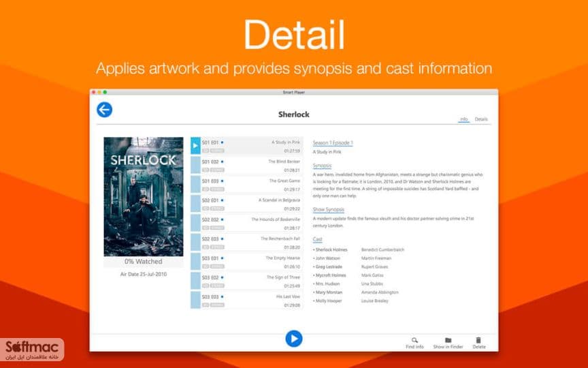
Task: Select episode S02 E01 A Scandal in Belgravia
Action: pyautogui.click(x=246, y=204)
